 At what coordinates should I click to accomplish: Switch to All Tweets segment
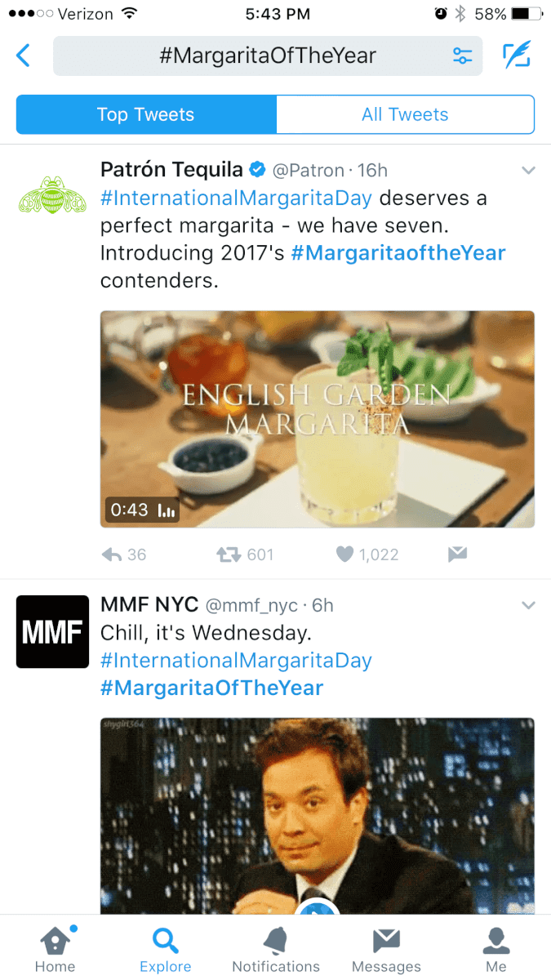tap(405, 114)
